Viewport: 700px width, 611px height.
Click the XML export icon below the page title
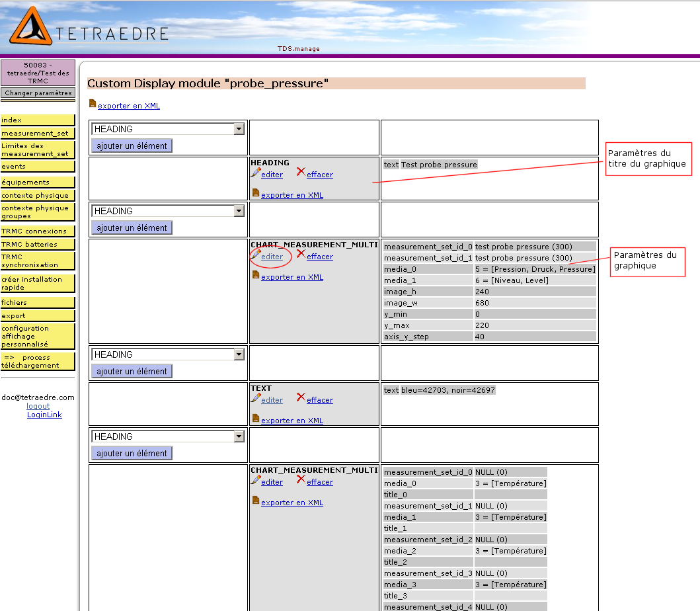click(92, 103)
